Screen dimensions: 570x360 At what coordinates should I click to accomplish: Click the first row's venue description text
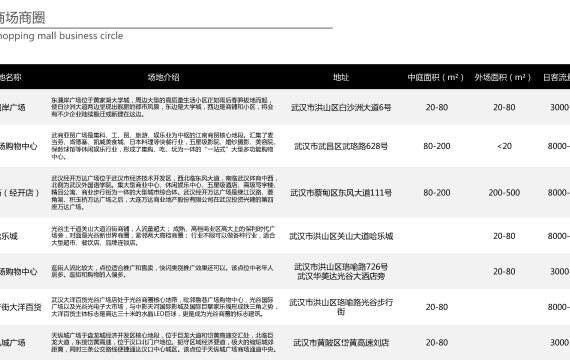click(162, 107)
